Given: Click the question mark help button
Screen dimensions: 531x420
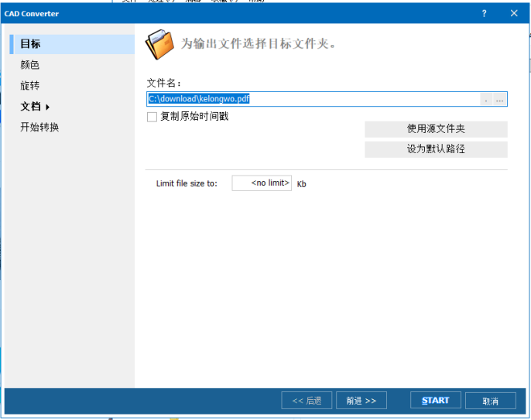Looking at the screenshot, I should (485, 14).
